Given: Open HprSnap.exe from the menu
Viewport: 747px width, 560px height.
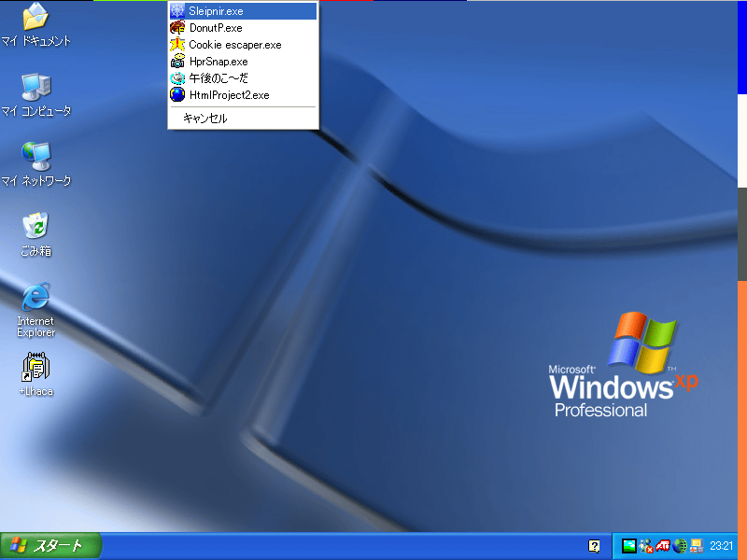Looking at the screenshot, I should click(243, 62).
